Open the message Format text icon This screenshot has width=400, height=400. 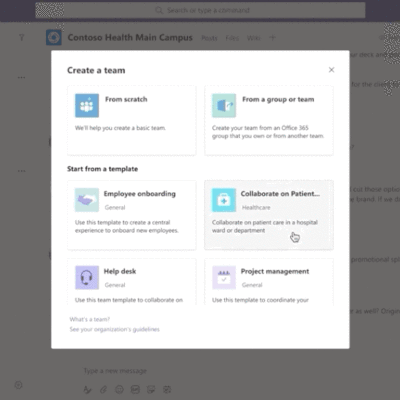coord(87,389)
